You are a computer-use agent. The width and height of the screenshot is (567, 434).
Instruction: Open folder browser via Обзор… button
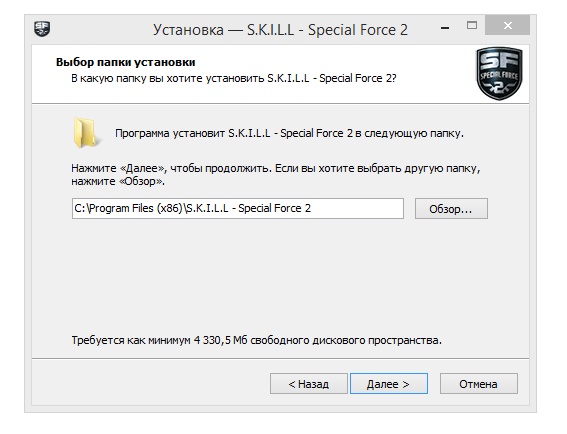pyautogui.click(x=451, y=209)
